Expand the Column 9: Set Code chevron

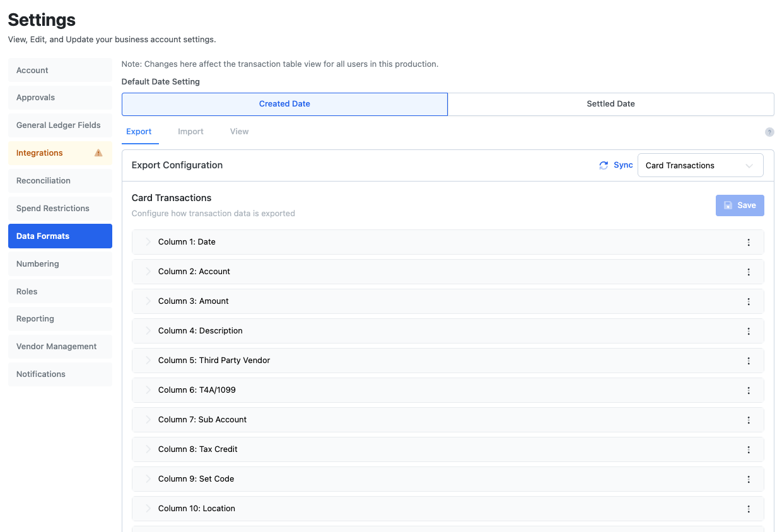pos(149,479)
